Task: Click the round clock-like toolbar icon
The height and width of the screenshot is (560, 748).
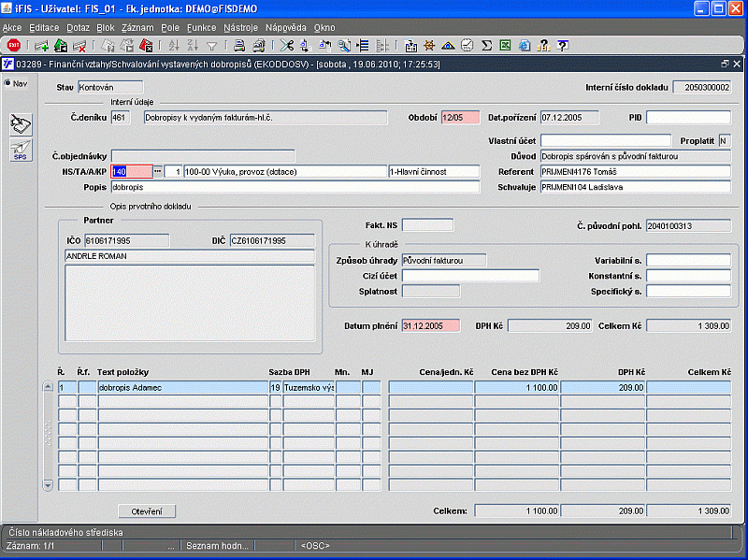Action: coord(467,46)
